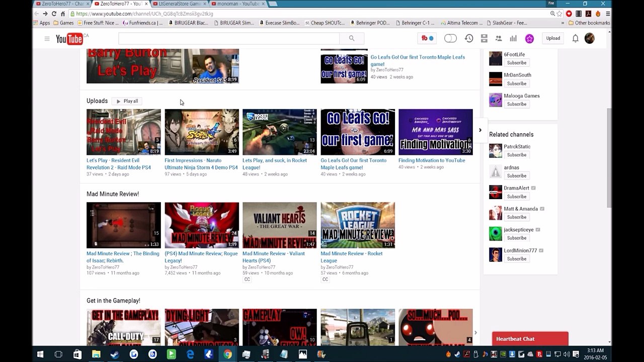This screenshot has width=644, height=362.
Task: Open Steam from the taskbar
Action: 115,354
